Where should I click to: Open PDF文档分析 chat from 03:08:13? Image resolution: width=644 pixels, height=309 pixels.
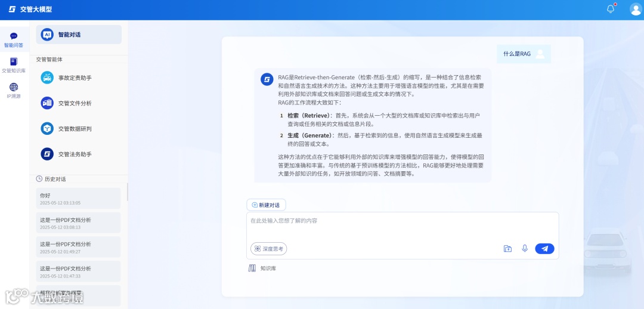[x=78, y=223]
